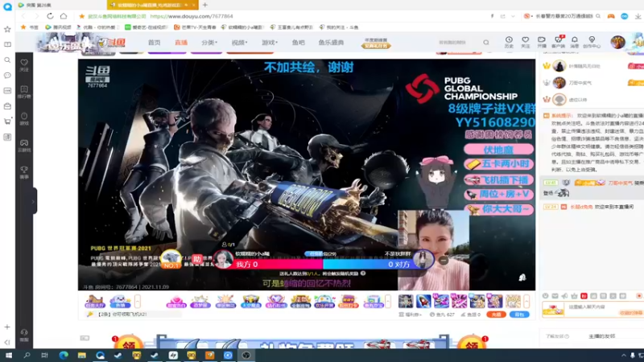Open the 客户端 client download icon
The image size is (644, 362).
pyautogui.click(x=558, y=42)
